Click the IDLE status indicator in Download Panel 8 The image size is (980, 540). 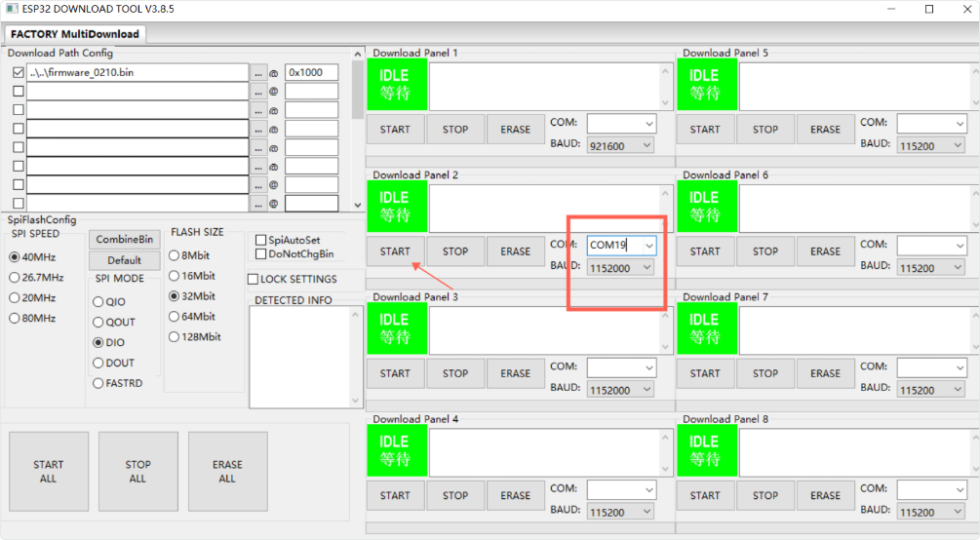[707, 450]
